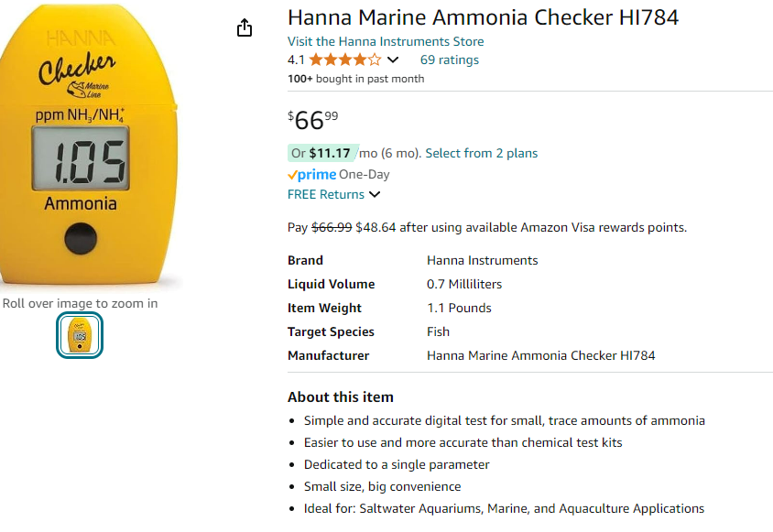
Task: Click the Brand value 'Hanna Instruments'
Action: click(x=483, y=260)
